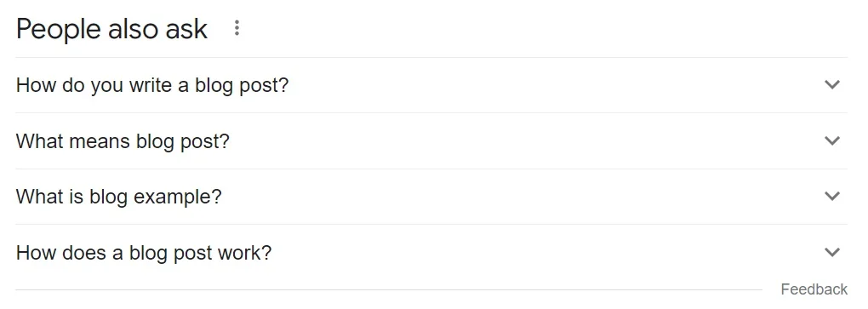Click the down arrow beside What is blog example
This screenshot has height=309, width=868.
(x=832, y=196)
